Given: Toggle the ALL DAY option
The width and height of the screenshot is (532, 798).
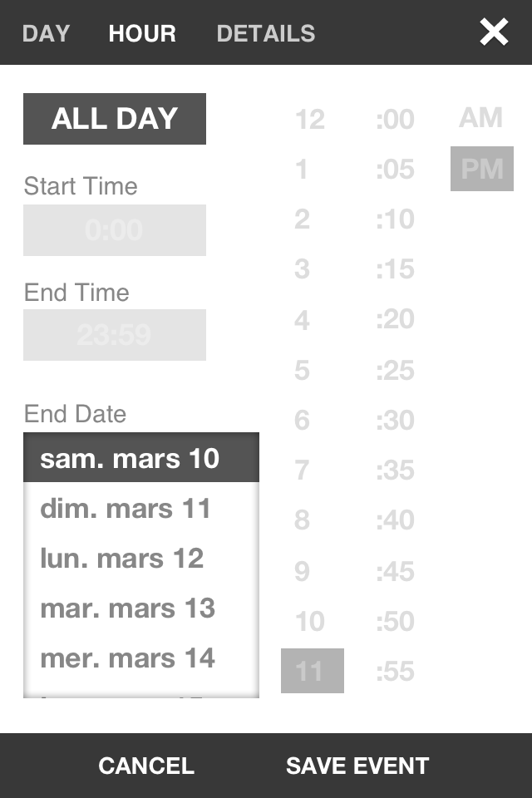Looking at the screenshot, I should pos(115,119).
